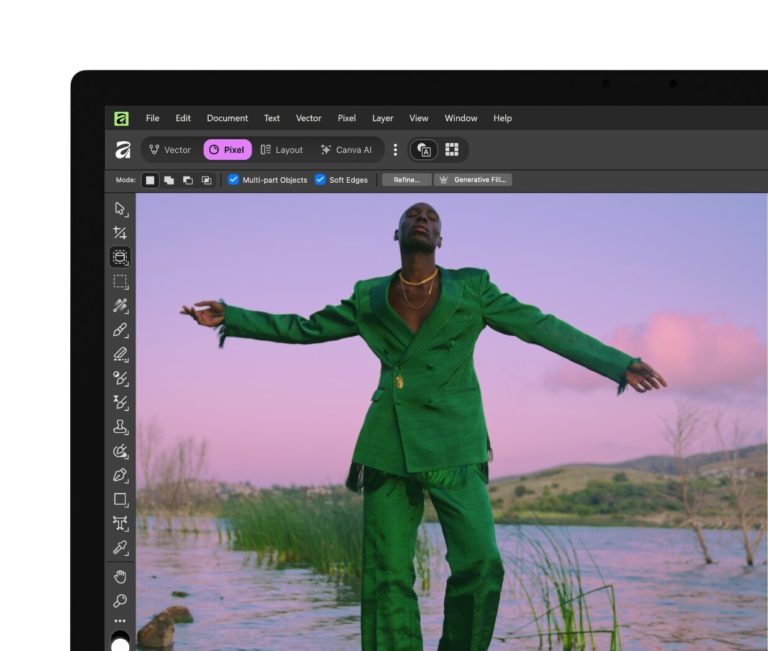Switch to the Layout studio
This screenshot has width=768, height=651.
(x=282, y=150)
